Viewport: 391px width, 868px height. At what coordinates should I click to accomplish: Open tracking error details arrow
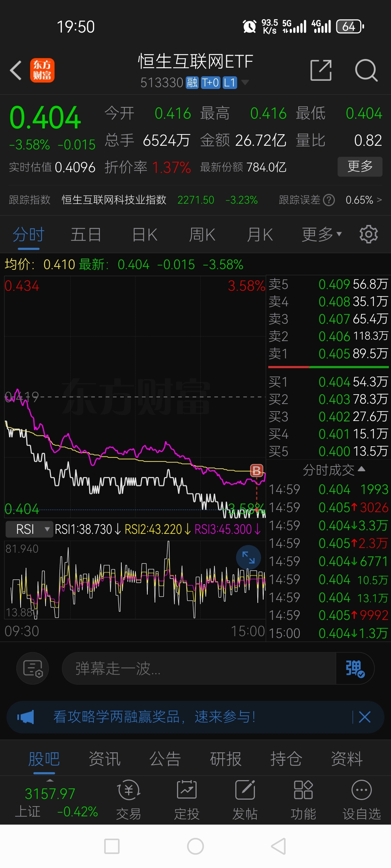pyautogui.click(x=379, y=200)
